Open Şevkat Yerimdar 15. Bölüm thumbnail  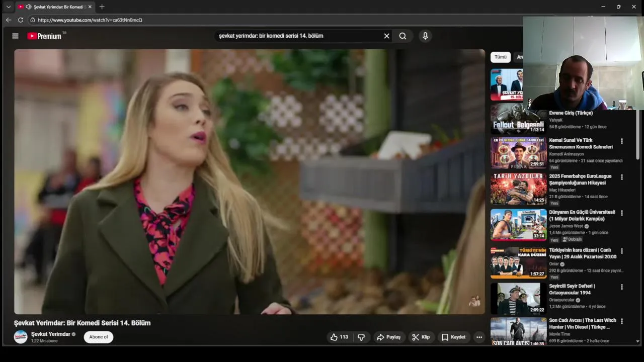(507, 84)
